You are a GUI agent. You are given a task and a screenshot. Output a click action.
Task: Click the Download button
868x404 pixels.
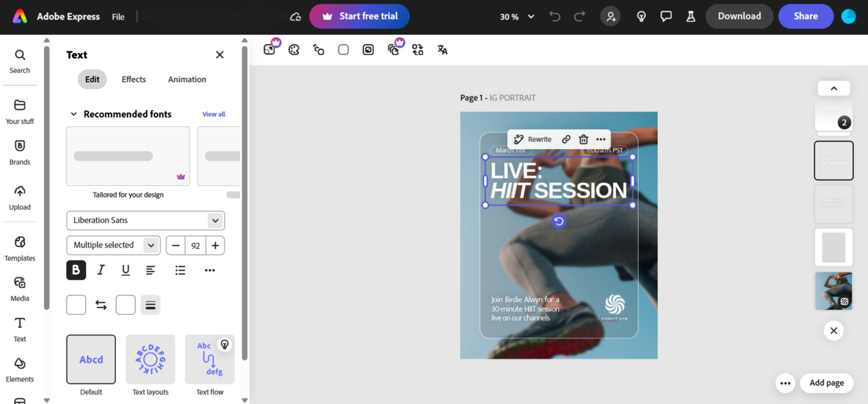pos(739,16)
